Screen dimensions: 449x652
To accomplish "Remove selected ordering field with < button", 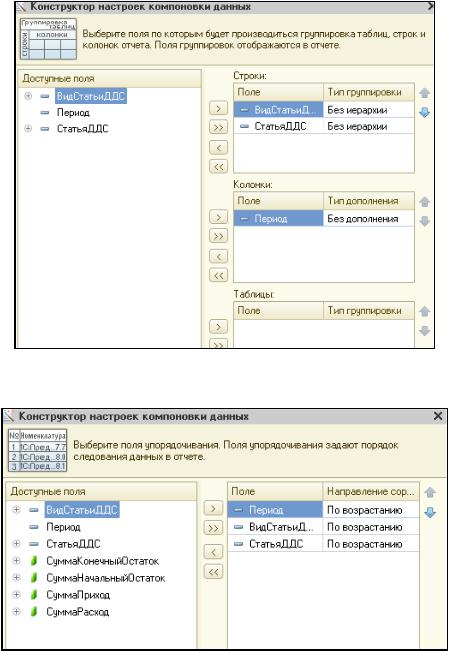I will click(x=213, y=552).
